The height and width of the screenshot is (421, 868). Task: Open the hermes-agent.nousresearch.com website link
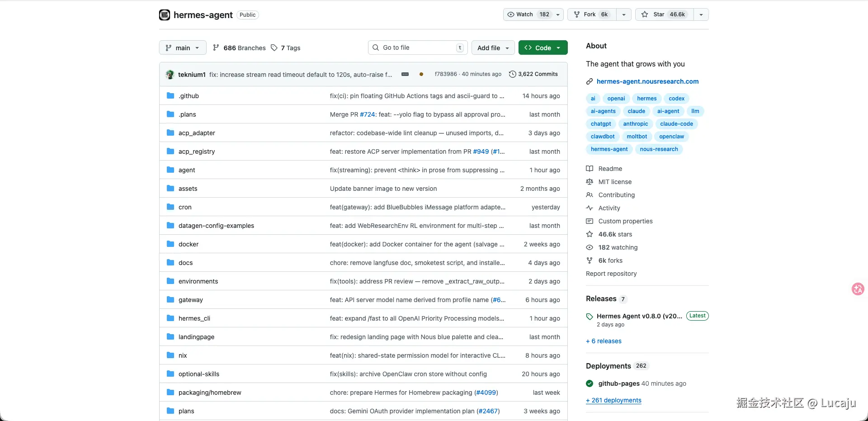(647, 81)
